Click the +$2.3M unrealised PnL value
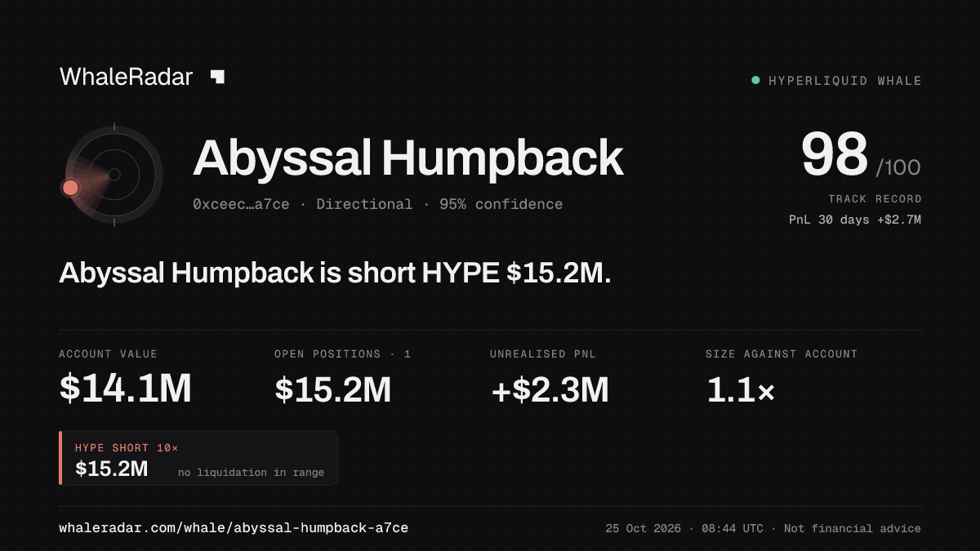 pos(550,389)
